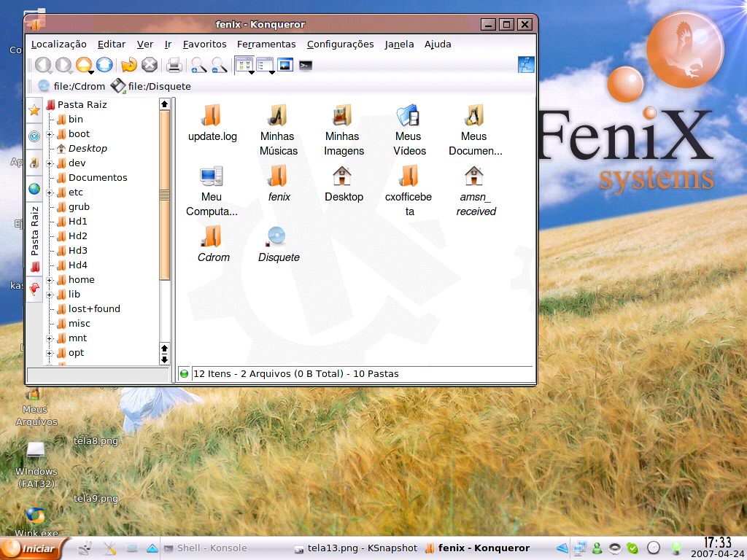747x560 pixels.
Task: Click the Iniciar start button
Action: [x=31, y=548]
